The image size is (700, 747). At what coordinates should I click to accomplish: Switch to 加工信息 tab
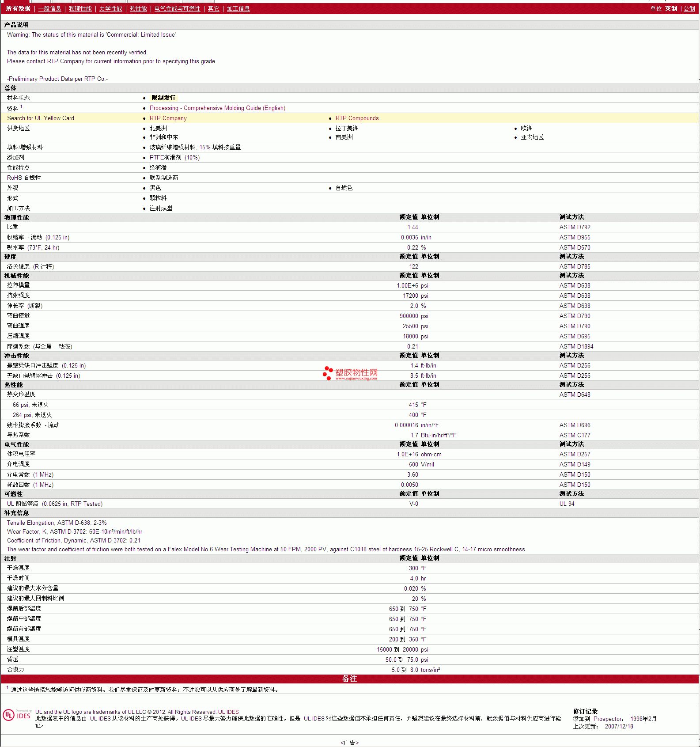pyautogui.click(x=238, y=8)
